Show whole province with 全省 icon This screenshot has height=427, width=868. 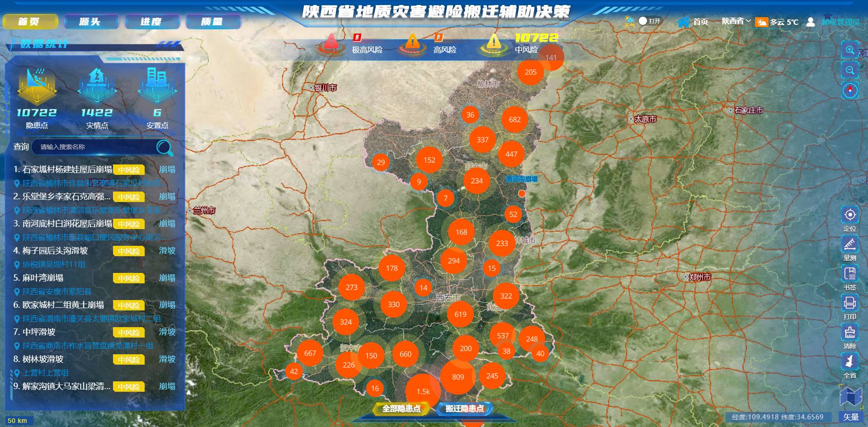(850, 362)
